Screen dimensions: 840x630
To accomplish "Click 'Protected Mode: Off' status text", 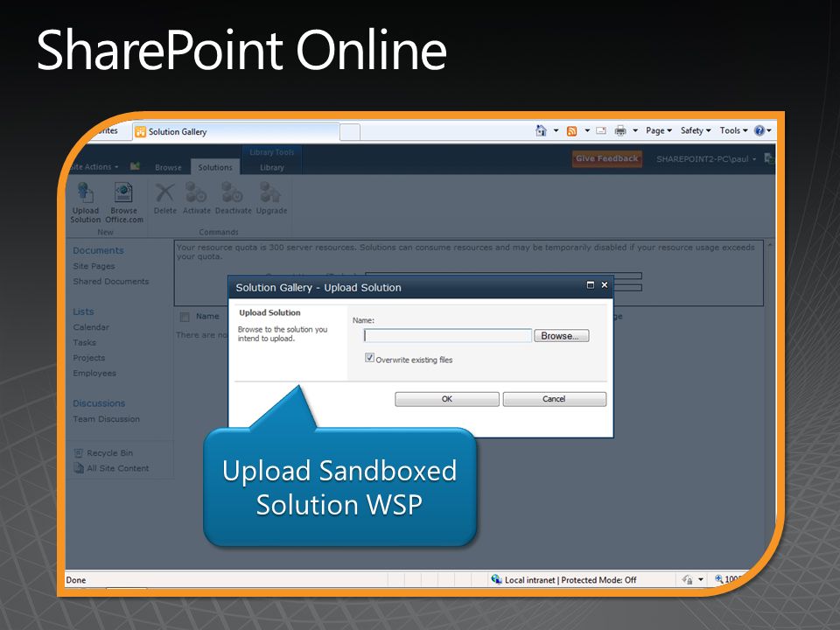I will (598, 579).
